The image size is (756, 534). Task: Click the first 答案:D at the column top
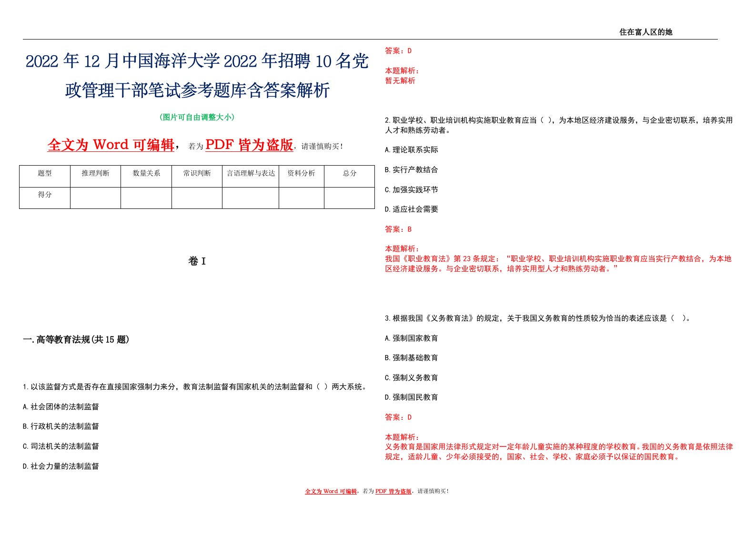pos(398,51)
